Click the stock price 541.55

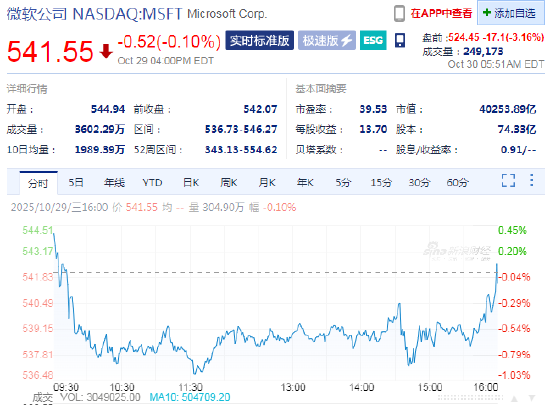pyautogui.click(x=50, y=52)
